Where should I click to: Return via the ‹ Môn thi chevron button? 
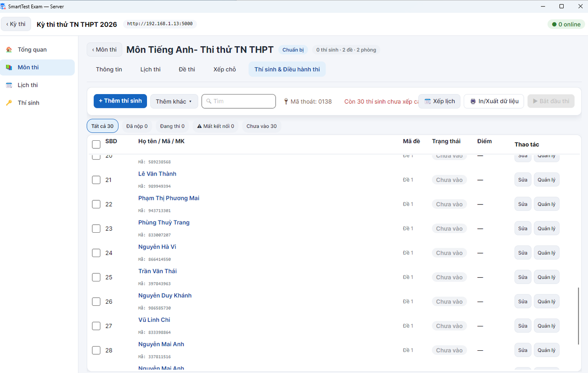pos(105,50)
